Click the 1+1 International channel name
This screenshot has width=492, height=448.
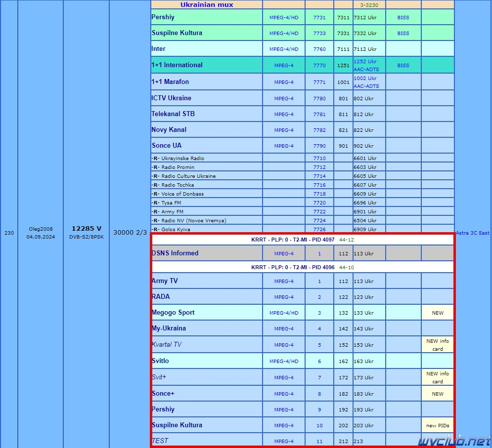[x=177, y=65]
